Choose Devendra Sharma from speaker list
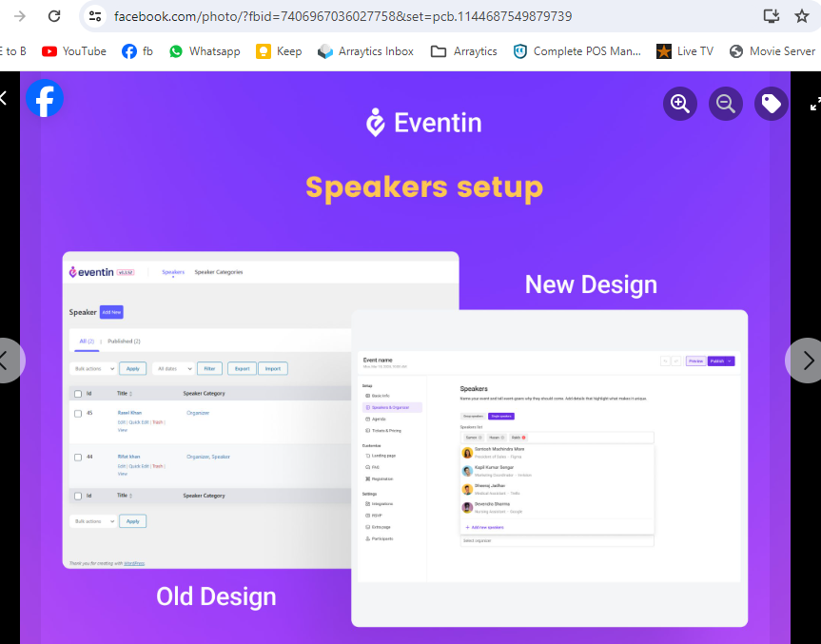This screenshot has height=644, width=821. click(557, 508)
